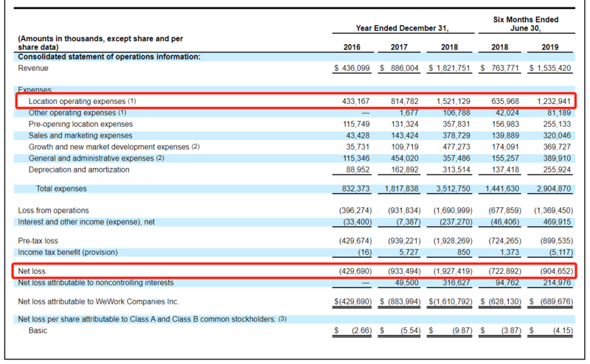
Task: Click 'Net loss attributable to noncontrolling interests' label
Action: 96,283
